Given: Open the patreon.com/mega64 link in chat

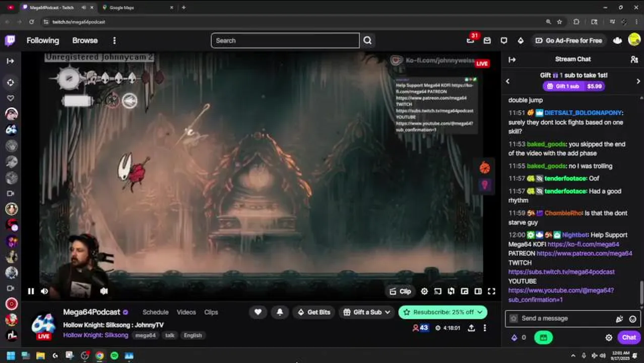Looking at the screenshot, I should pyautogui.click(x=585, y=254).
